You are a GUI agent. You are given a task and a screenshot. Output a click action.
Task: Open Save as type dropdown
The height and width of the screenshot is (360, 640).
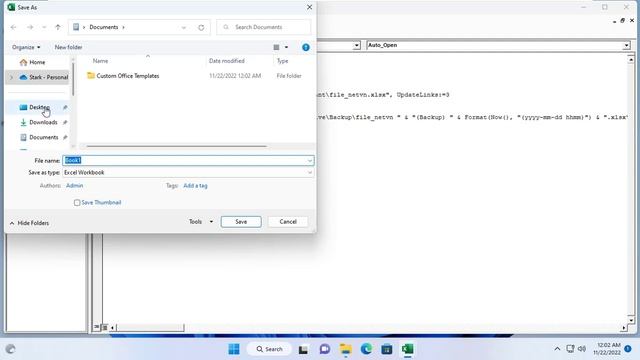coord(188,173)
